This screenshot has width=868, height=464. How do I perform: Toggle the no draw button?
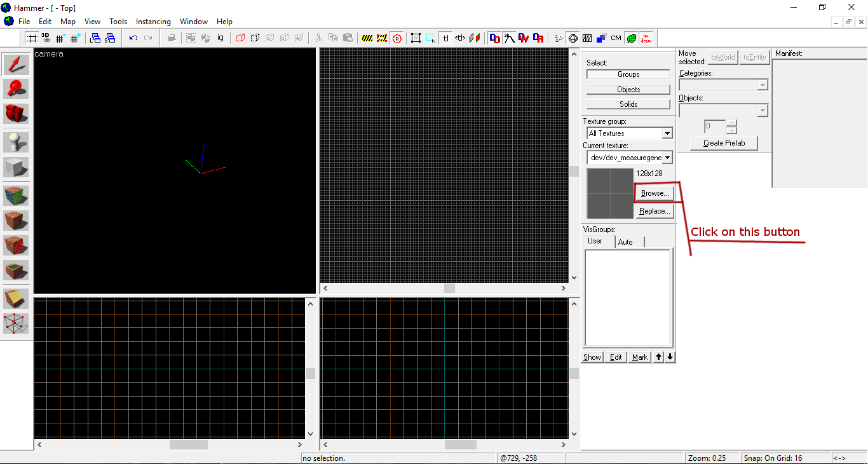click(646, 38)
